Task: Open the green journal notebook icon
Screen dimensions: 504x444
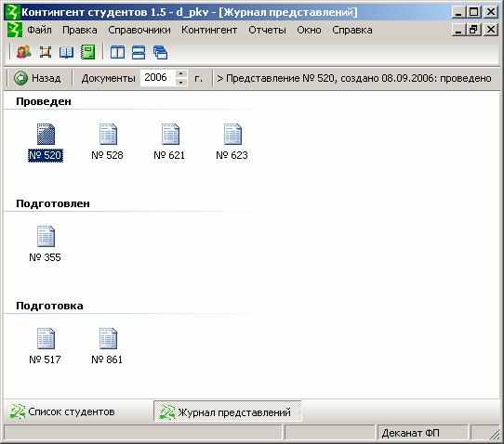Action: click(x=87, y=52)
